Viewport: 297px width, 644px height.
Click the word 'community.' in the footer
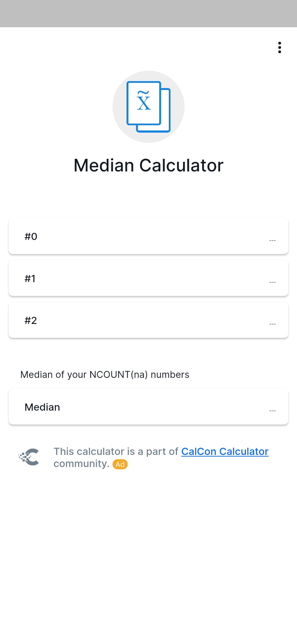[x=81, y=464]
